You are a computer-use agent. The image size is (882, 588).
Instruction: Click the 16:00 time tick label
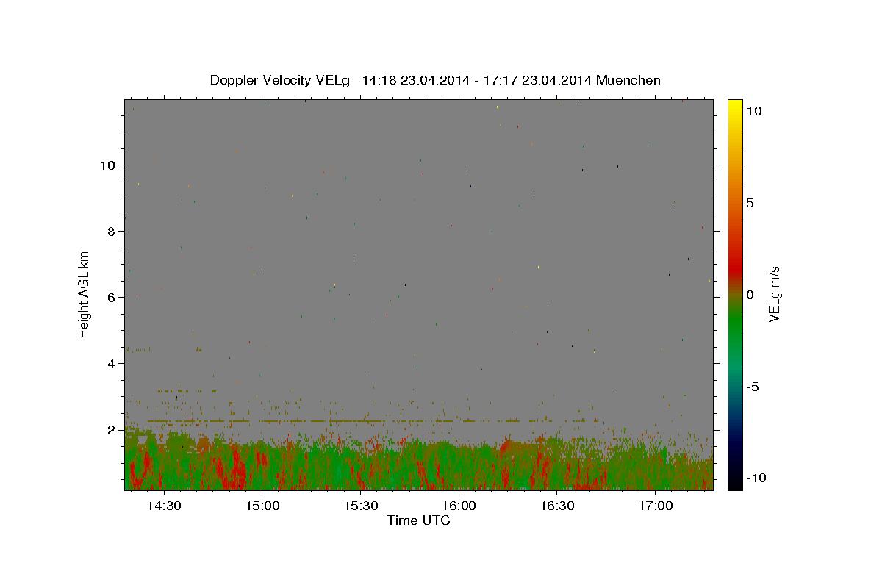pyautogui.click(x=459, y=506)
